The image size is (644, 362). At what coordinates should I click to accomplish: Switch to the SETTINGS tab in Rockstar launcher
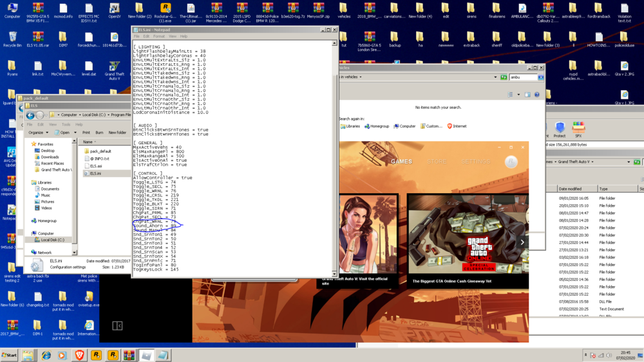(x=476, y=162)
